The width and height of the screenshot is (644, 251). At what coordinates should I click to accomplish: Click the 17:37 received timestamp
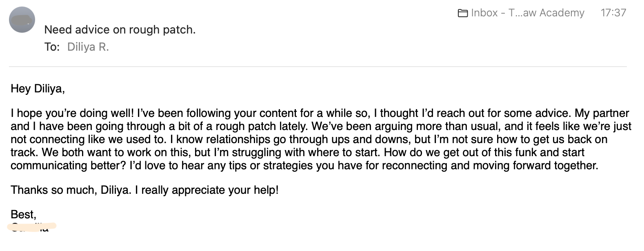[613, 13]
